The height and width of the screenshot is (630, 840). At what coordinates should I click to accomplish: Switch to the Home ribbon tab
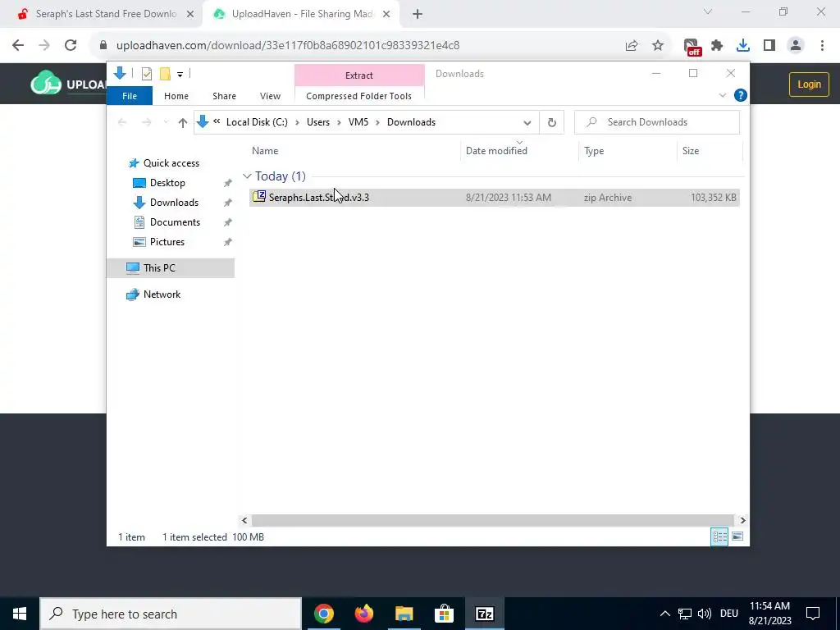176,96
